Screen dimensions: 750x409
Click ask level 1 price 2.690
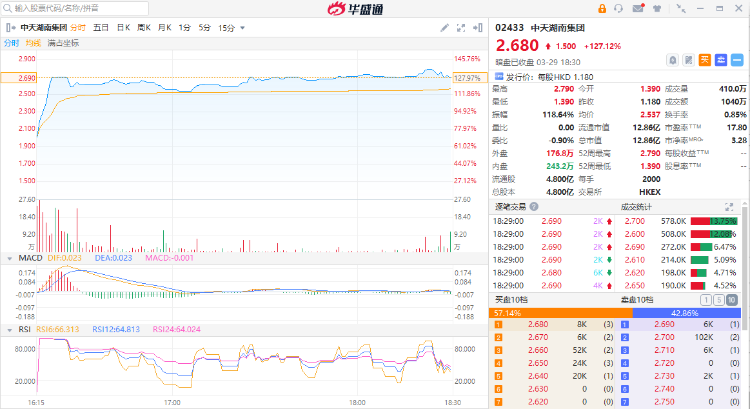coord(664,324)
